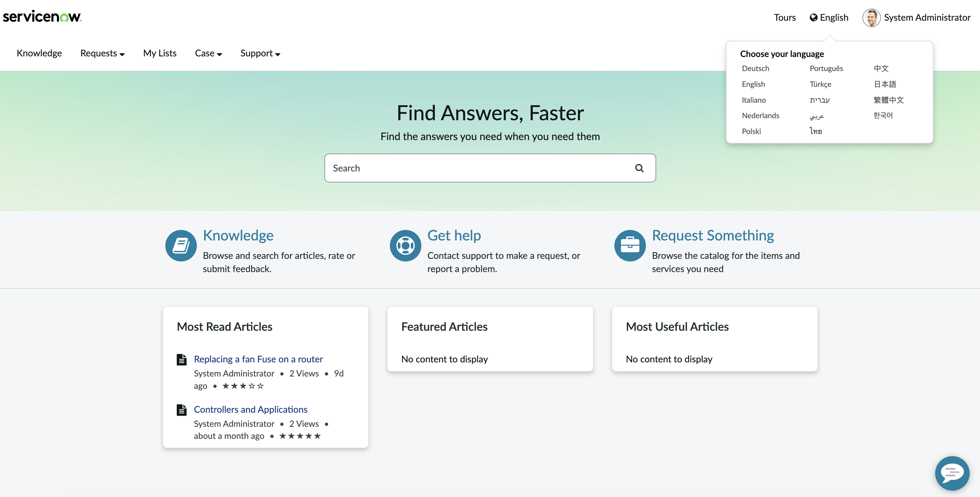980x497 pixels.
Task: Select Nederlands language
Action: pos(760,116)
